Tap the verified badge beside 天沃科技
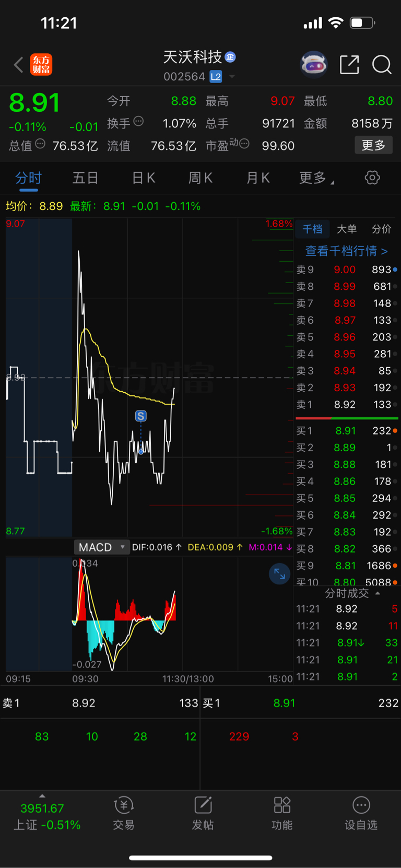 (x=230, y=57)
